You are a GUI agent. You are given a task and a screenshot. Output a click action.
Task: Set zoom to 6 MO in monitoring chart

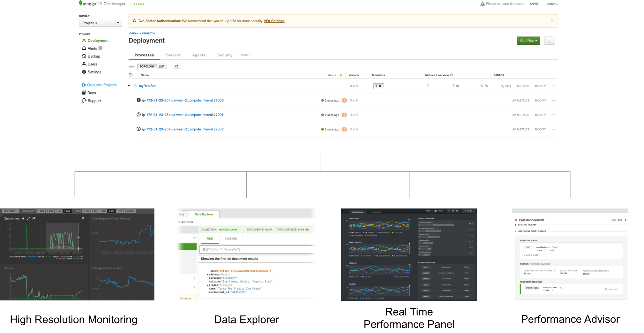pos(112,211)
